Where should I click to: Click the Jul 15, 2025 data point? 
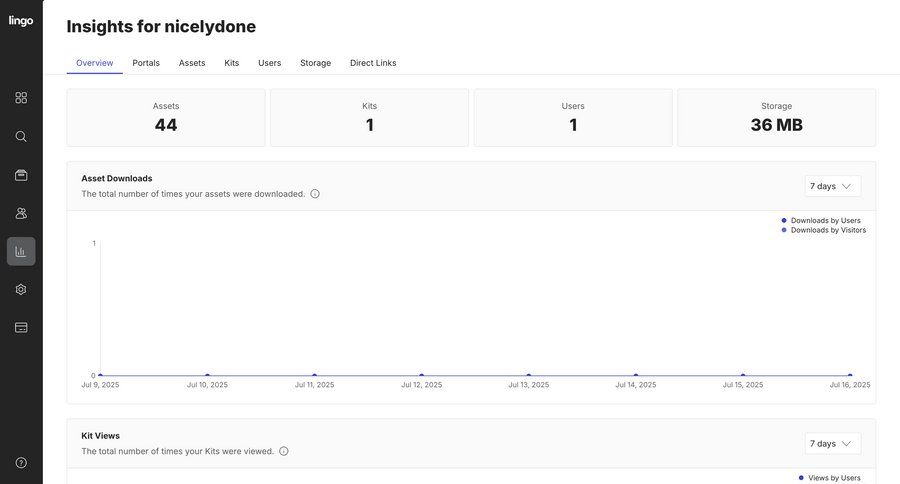tap(743, 375)
